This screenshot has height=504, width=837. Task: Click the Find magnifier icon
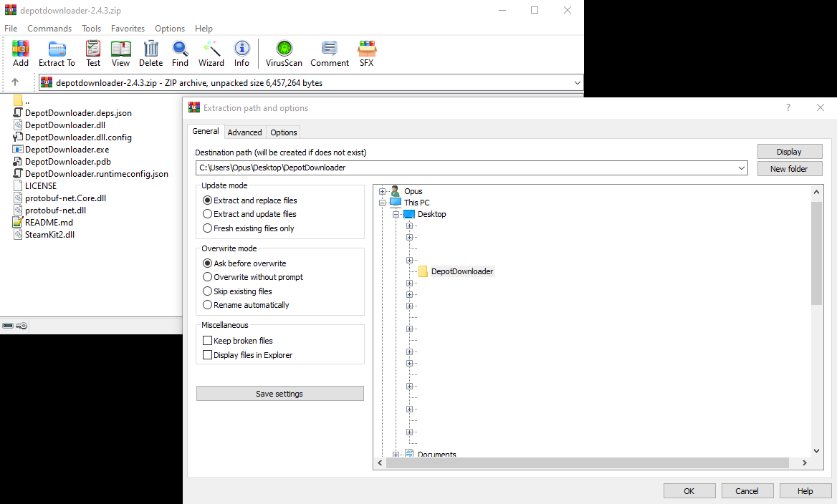(180, 49)
